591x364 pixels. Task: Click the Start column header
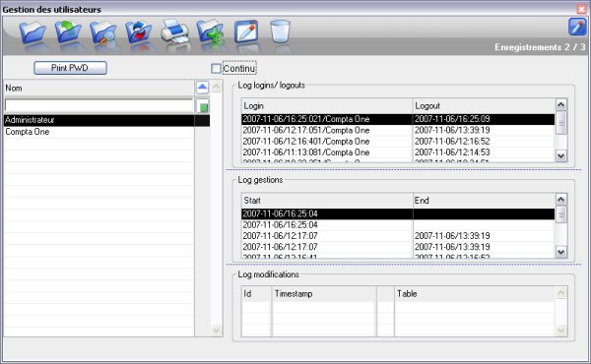[327, 201]
